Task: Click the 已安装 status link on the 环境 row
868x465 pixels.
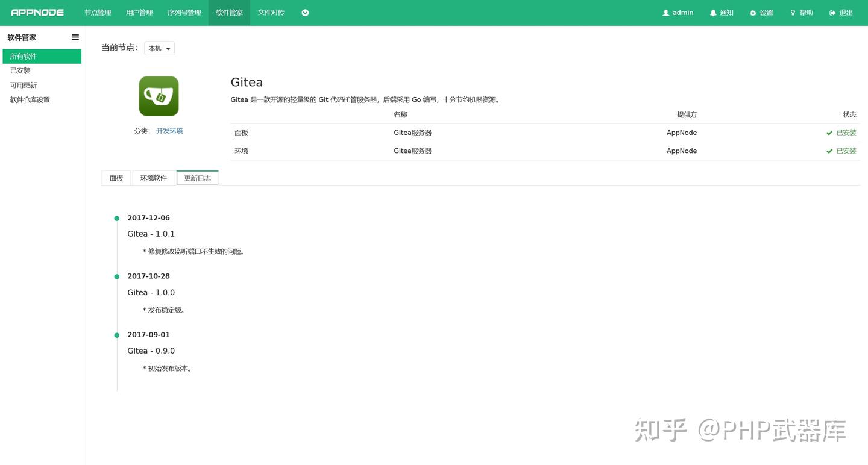Action: (x=846, y=151)
